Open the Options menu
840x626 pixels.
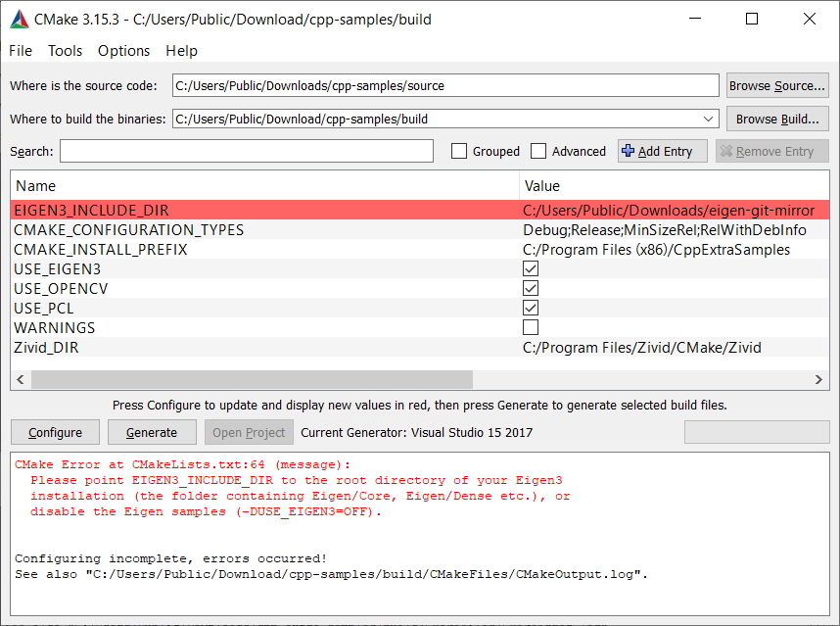click(x=124, y=51)
